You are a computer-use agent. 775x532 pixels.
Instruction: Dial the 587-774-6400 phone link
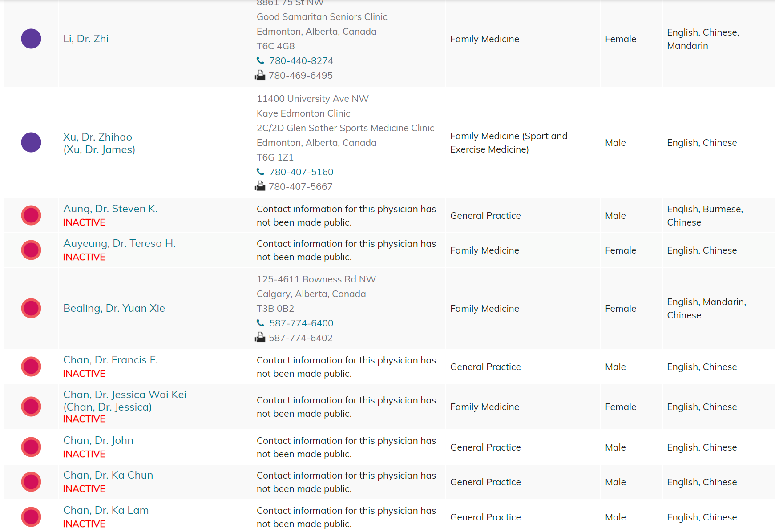[301, 323]
